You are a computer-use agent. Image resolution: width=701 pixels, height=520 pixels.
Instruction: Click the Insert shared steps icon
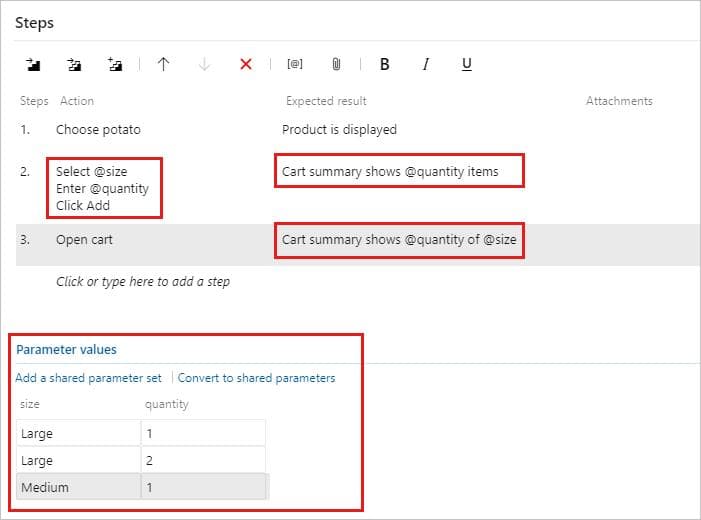pyautogui.click(x=74, y=64)
